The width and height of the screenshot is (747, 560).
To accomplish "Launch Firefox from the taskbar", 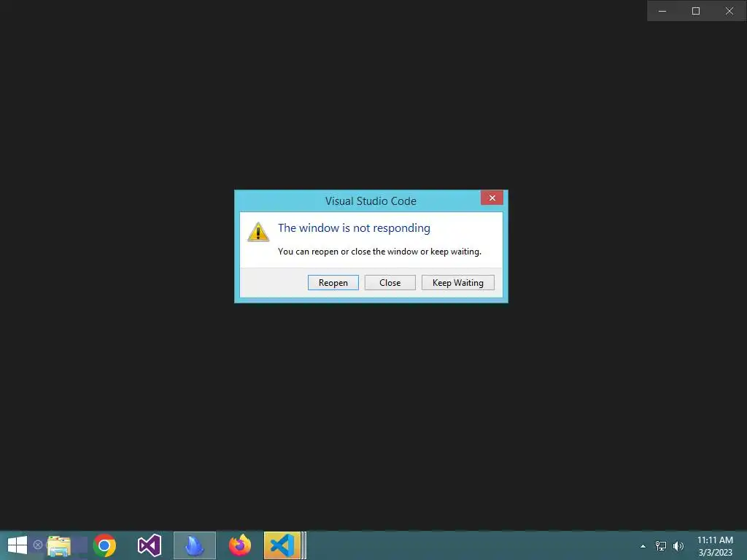I will (x=239, y=545).
